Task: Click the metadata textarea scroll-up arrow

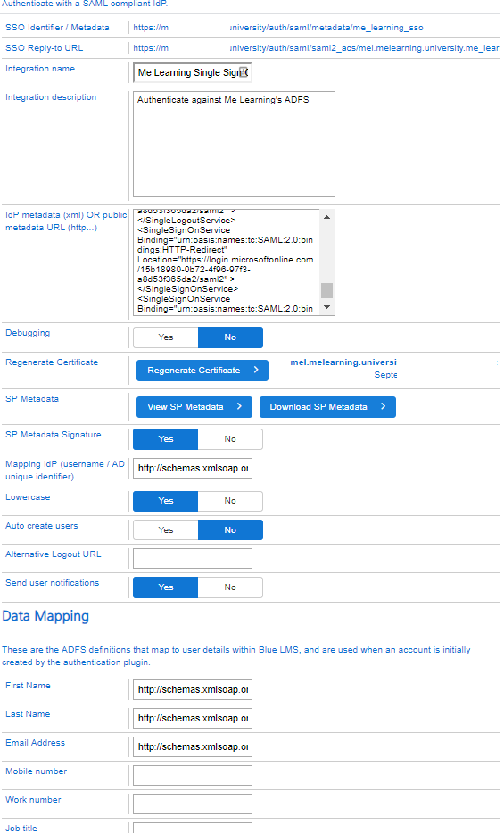Action: click(x=327, y=217)
